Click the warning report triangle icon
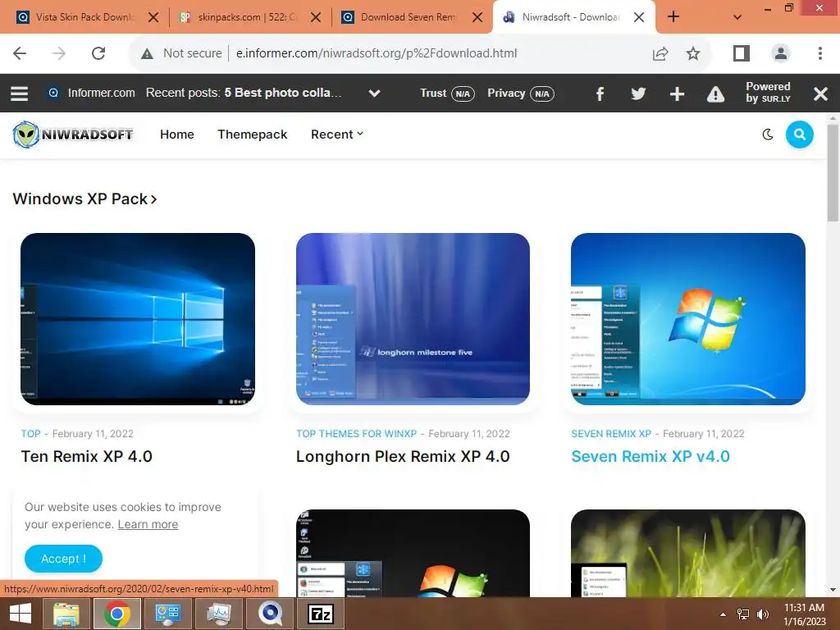Viewport: 840px width, 630px height. point(715,94)
